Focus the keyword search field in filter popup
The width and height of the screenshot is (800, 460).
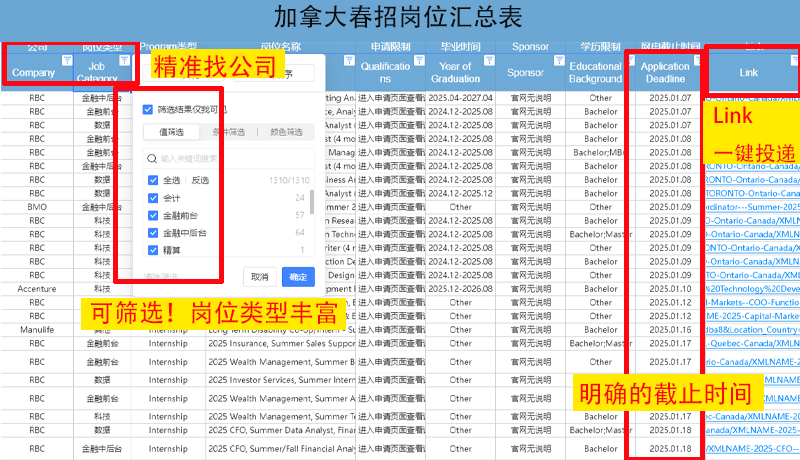229,159
